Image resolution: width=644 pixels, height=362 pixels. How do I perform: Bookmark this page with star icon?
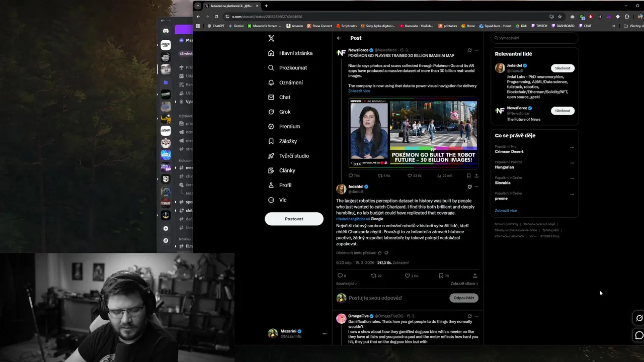[559, 17]
